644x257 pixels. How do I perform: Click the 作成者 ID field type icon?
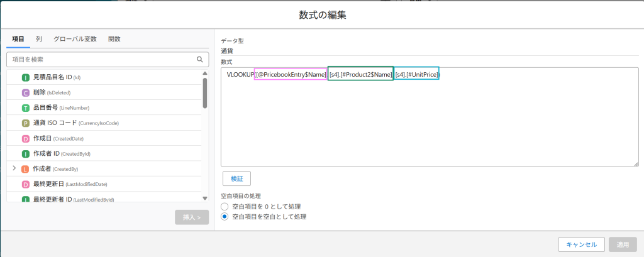point(25,153)
